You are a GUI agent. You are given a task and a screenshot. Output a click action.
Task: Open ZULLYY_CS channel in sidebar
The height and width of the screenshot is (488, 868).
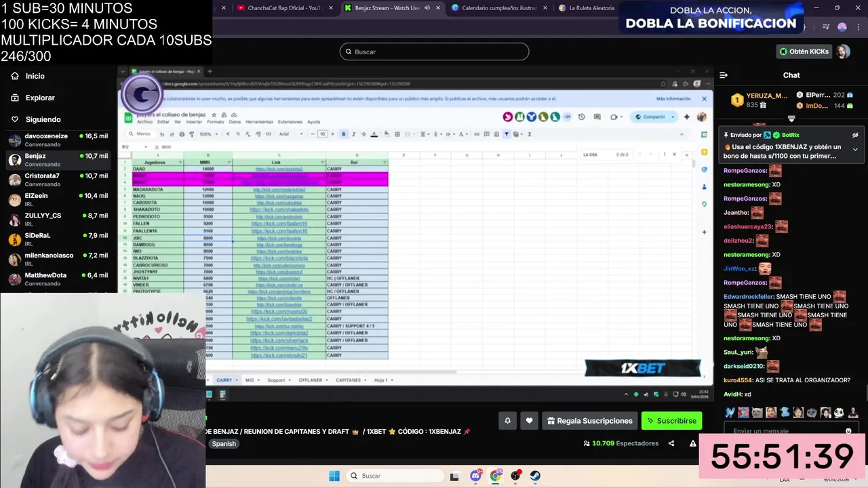pos(58,220)
